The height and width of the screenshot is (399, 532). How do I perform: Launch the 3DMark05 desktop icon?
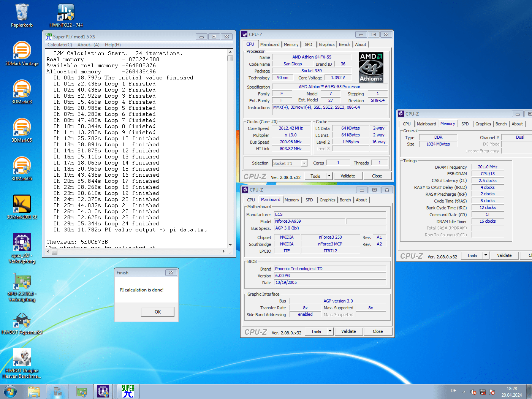coord(22,130)
